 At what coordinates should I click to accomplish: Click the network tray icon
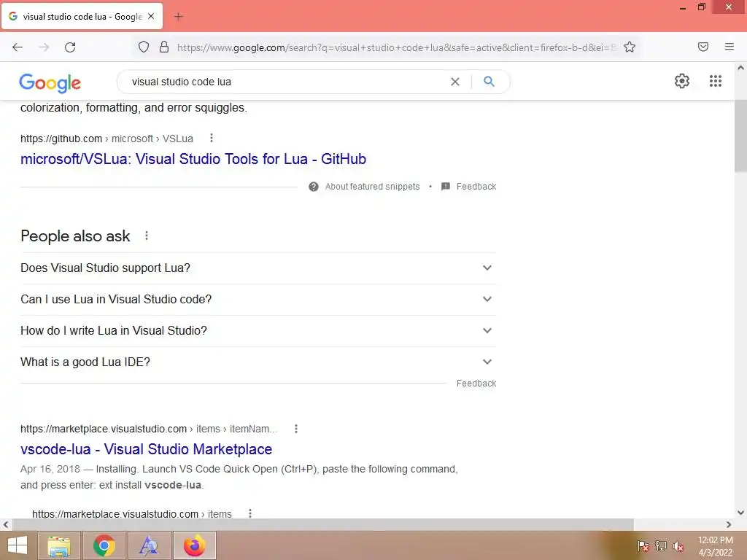(x=661, y=546)
